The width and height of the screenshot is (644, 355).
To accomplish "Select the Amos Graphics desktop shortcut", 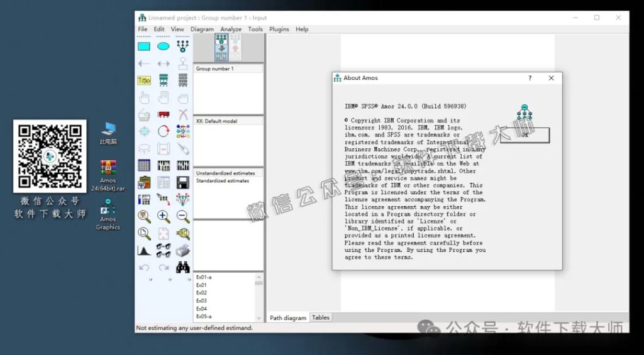I will tap(108, 215).
